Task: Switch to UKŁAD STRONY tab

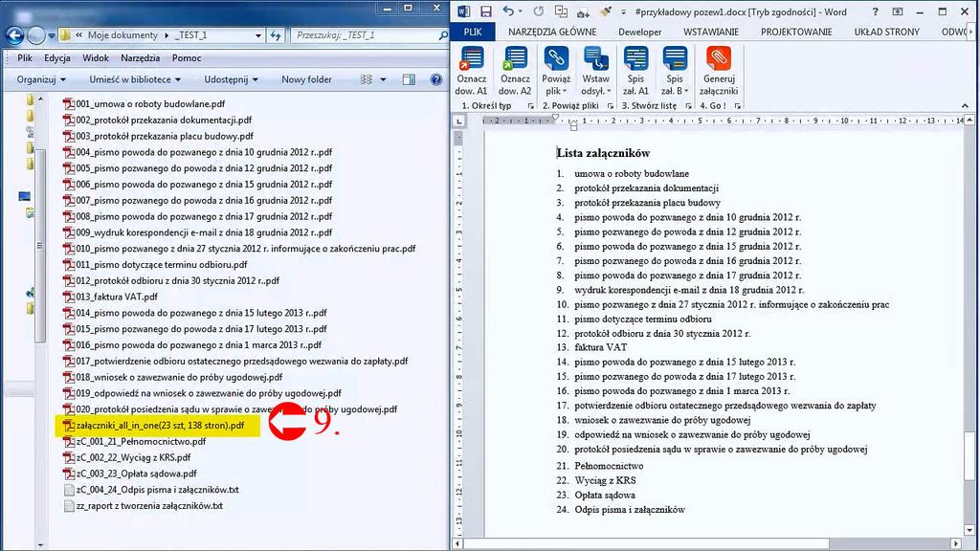Action: pyautogui.click(x=886, y=32)
